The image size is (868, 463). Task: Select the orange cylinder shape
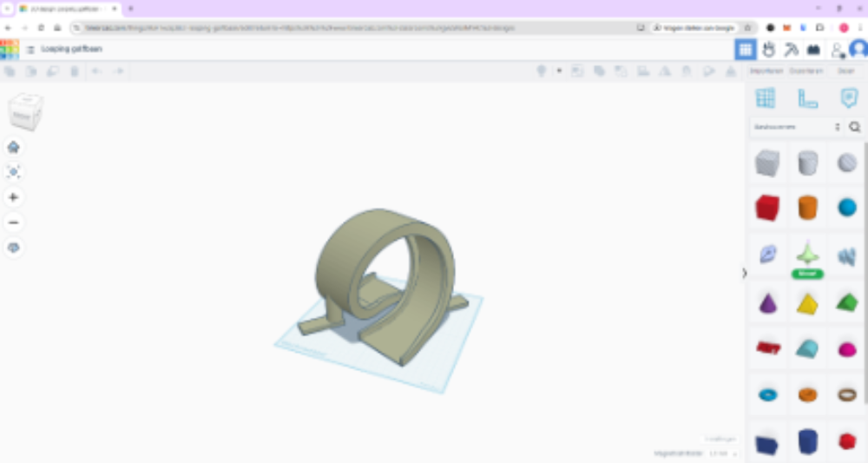807,208
